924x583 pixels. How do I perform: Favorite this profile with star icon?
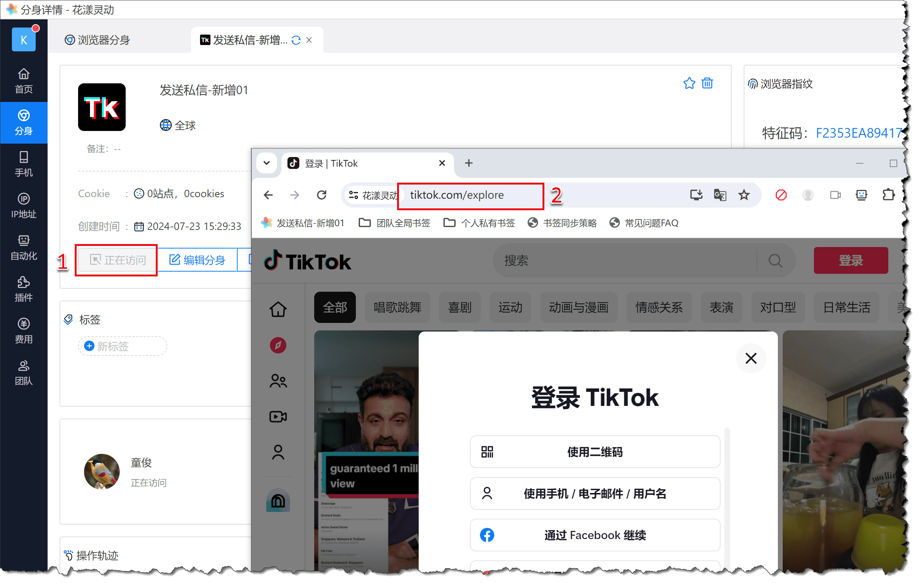tap(689, 83)
